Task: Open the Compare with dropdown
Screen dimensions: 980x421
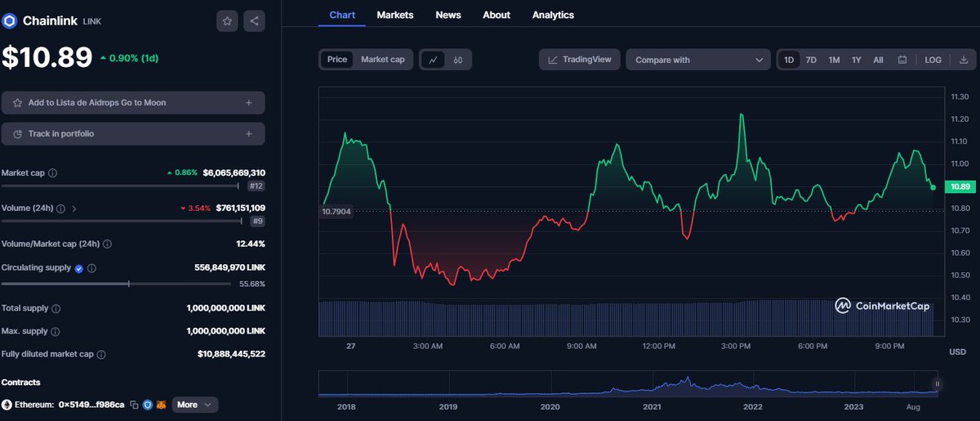Action: coord(698,60)
